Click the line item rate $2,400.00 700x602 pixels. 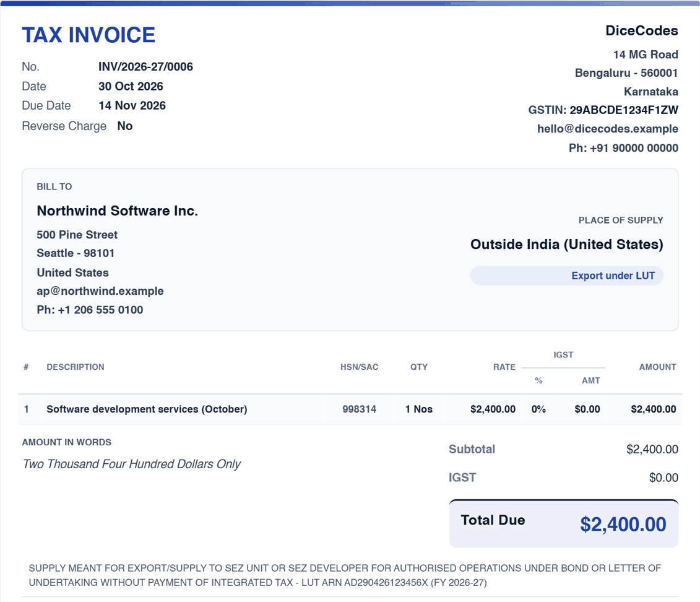(493, 409)
